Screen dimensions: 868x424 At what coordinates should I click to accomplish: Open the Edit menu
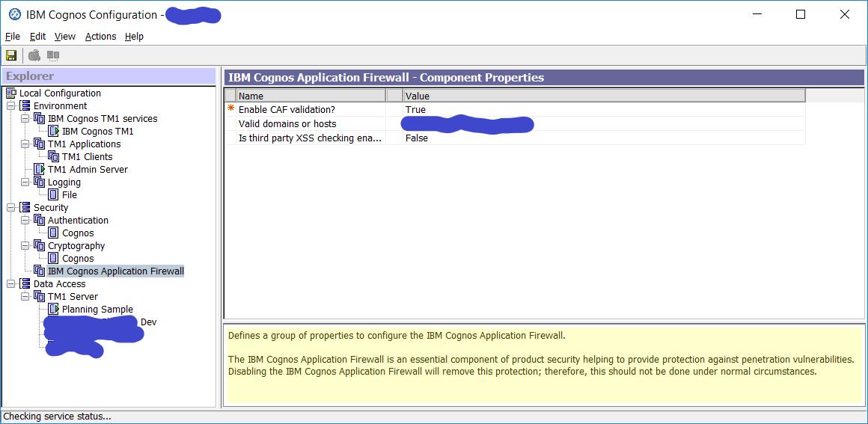[x=37, y=37]
